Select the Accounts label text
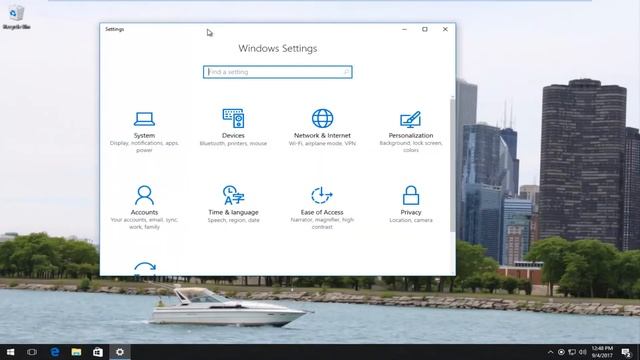The image size is (640, 360). [144, 212]
